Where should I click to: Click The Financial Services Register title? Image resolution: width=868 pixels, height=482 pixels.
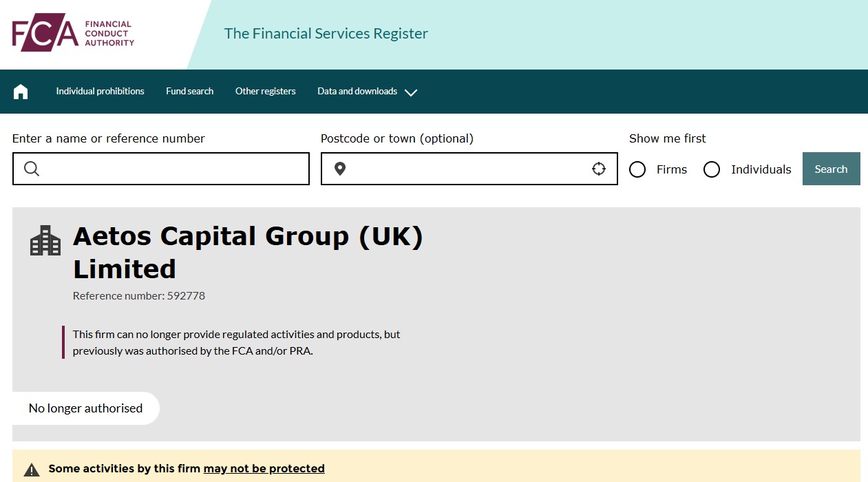click(326, 34)
